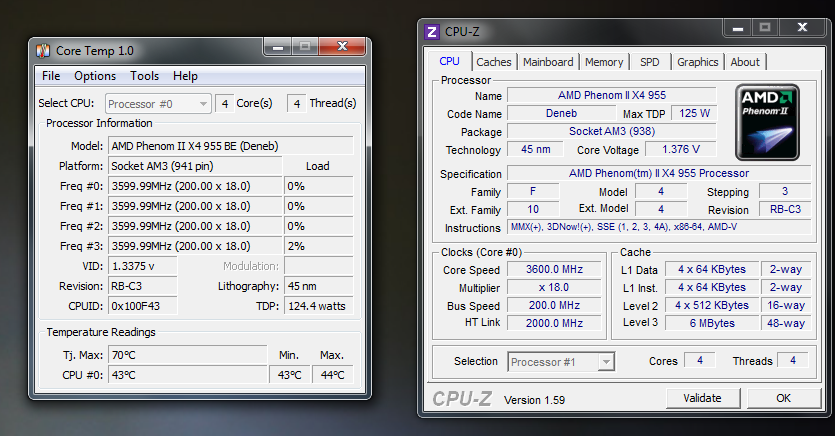This screenshot has width=835, height=436.
Task: Click the Tj. Max value 70°C
Action: pos(187,355)
